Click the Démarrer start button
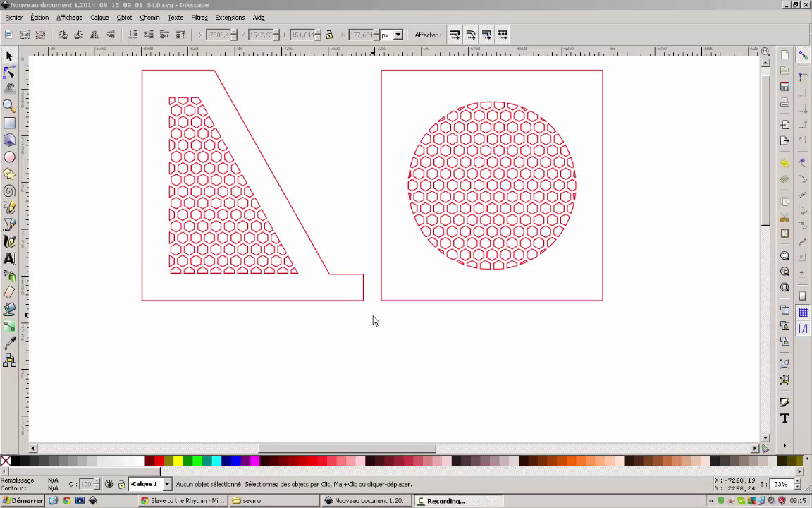 coord(23,501)
